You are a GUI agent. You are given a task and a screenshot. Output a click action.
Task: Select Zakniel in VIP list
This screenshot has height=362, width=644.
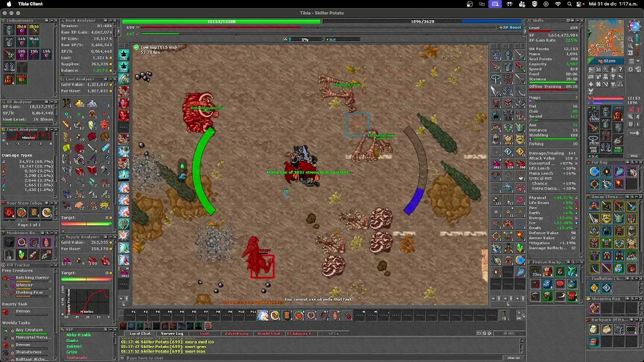click(74, 346)
